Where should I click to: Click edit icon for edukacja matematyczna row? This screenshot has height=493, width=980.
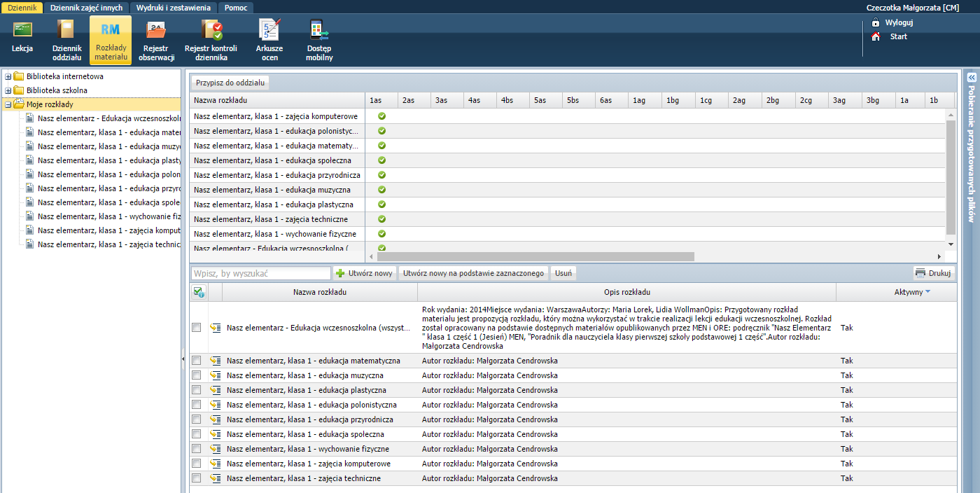coord(216,361)
